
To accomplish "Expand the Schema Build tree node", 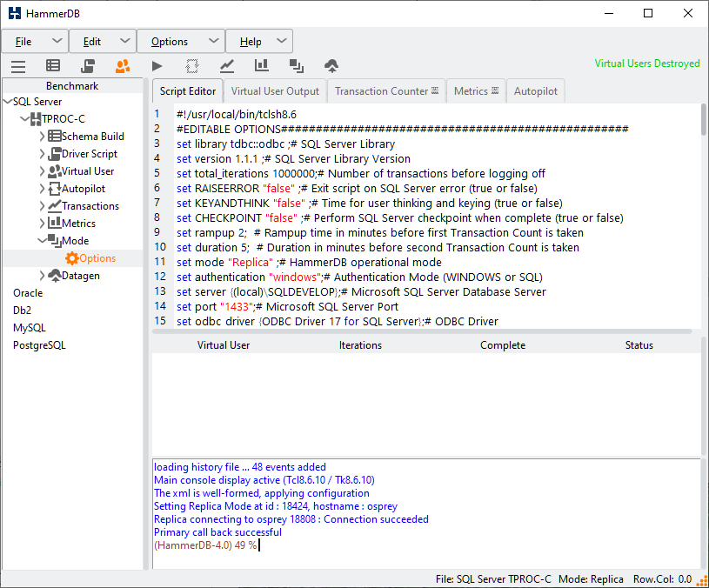I will [43, 137].
